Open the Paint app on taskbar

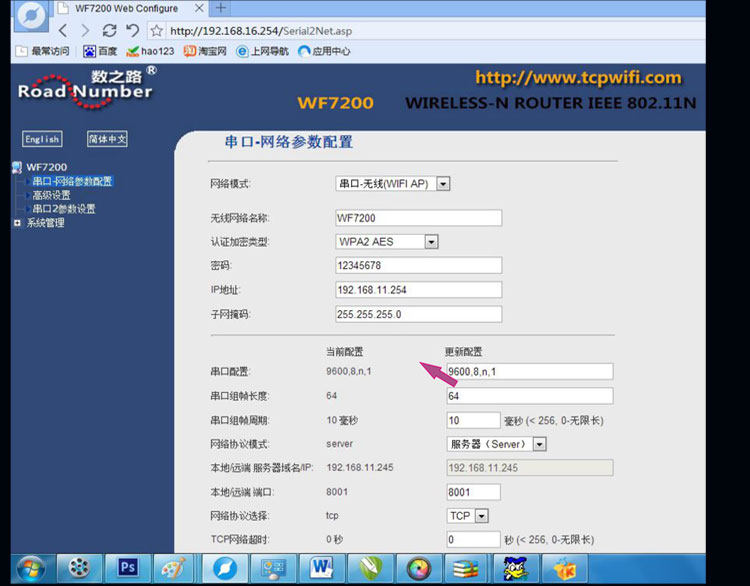[x=173, y=569]
